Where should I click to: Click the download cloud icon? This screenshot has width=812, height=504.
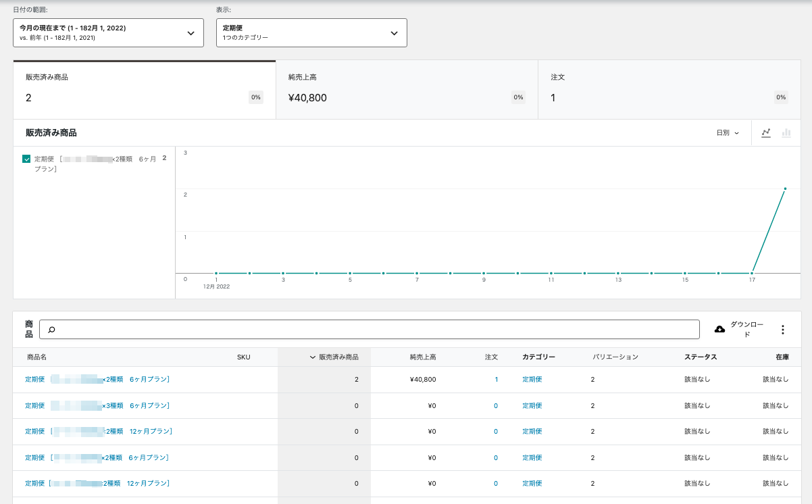[719, 329]
